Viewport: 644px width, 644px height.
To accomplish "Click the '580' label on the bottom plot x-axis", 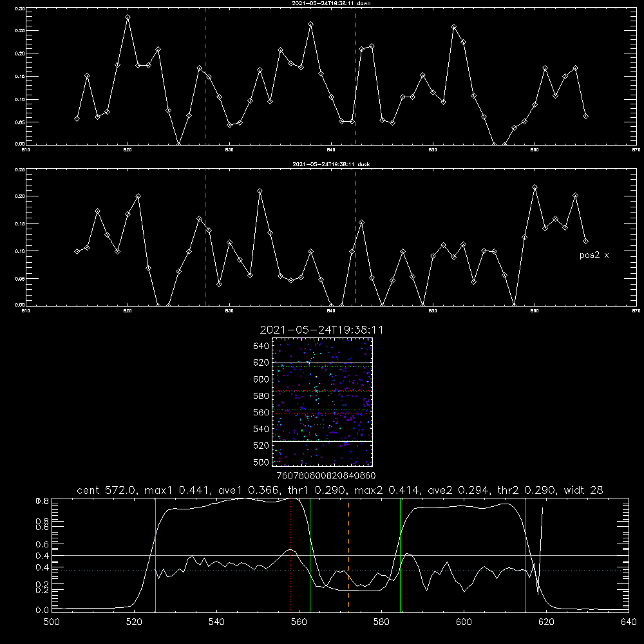I will pos(381,622).
